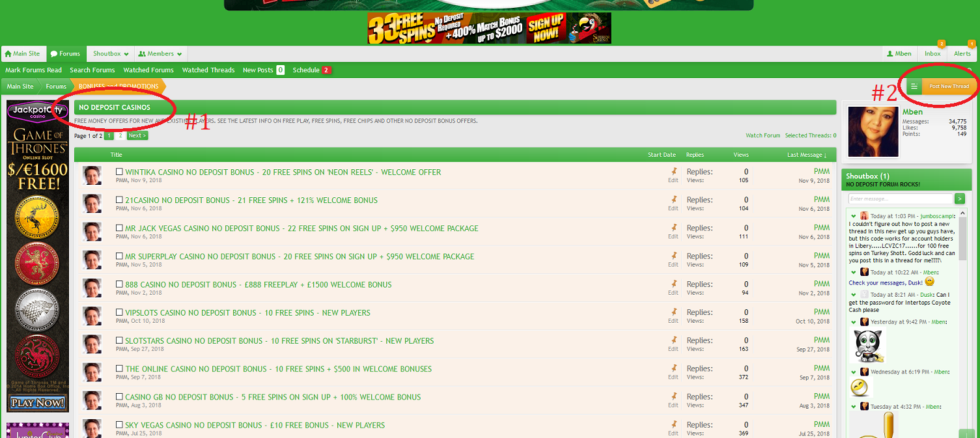Screen dimensions: 980x438
Task: Expand the Shoutbox navigation dropdown
Action: (x=126, y=54)
